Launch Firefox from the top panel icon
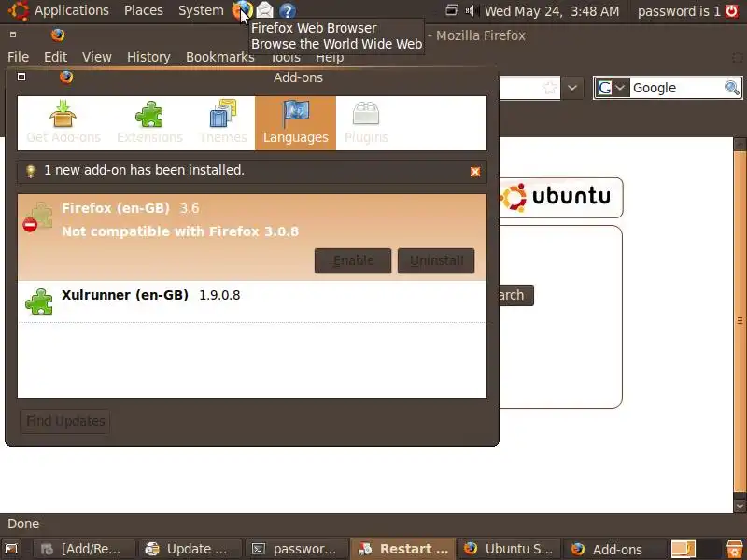The height and width of the screenshot is (560, 747). tap(242, 10)
